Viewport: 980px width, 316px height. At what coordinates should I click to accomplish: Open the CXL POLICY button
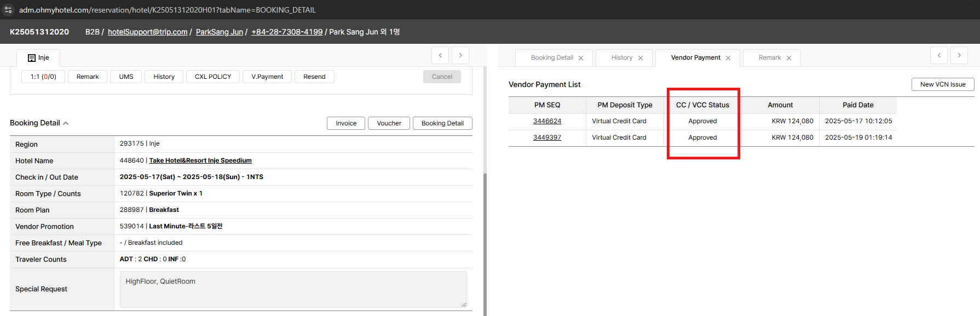[x=213, y=77]
